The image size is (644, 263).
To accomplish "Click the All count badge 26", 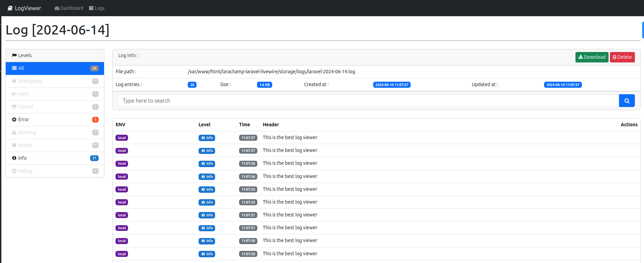I will pyautogui.click(x=94, y=68).
